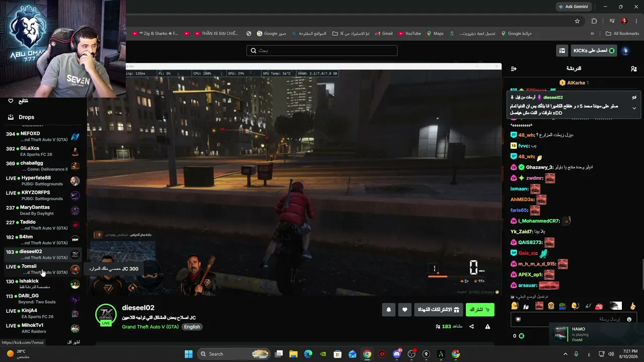The image size is (644, 362).
Task: Share the dieseel02 stream
Action: pos(471,327)
